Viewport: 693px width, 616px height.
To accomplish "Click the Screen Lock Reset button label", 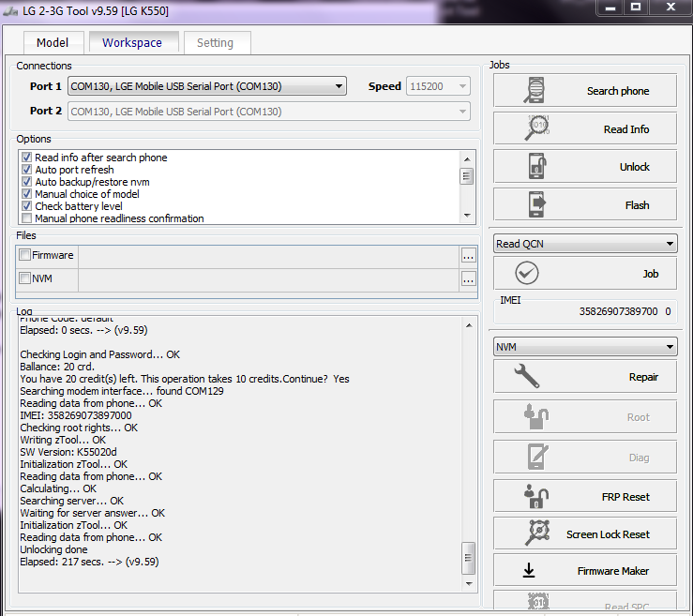I will (x=608, y=534).
